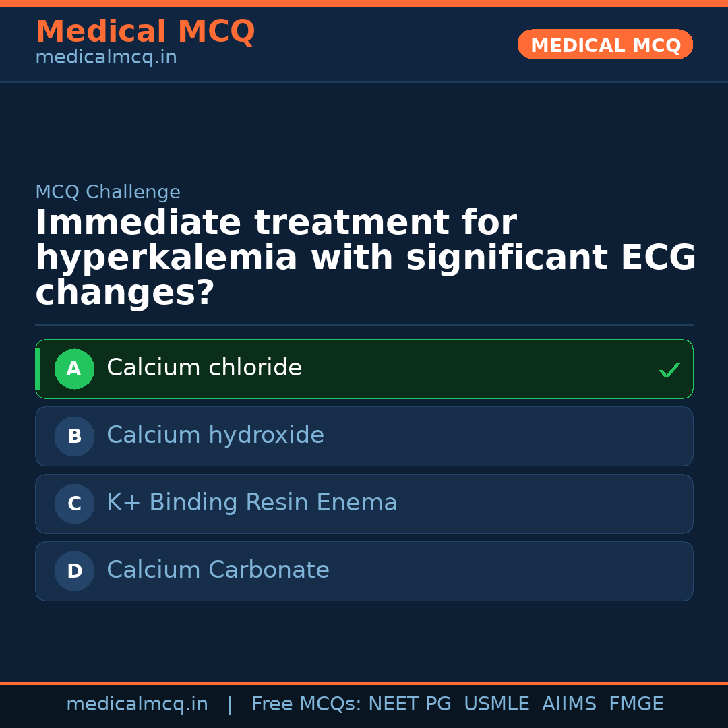Viewport: 728px width, 728px height.
Task: Choose the Calcium chloride answer
Action: click(x=204, y=368)
